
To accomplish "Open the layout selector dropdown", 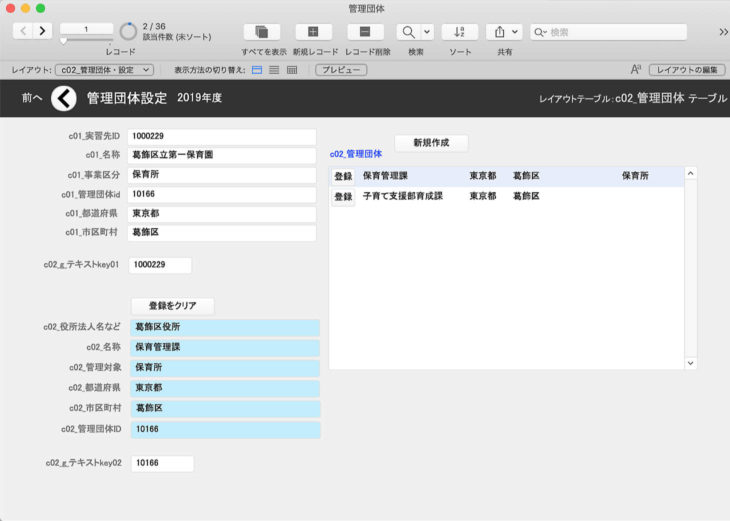I will point(104,70).
